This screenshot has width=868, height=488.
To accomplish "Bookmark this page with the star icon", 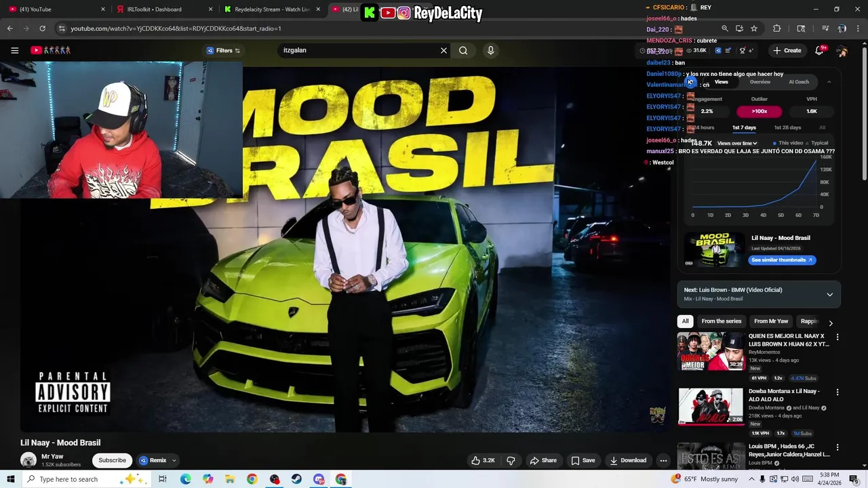I will 754,28.
